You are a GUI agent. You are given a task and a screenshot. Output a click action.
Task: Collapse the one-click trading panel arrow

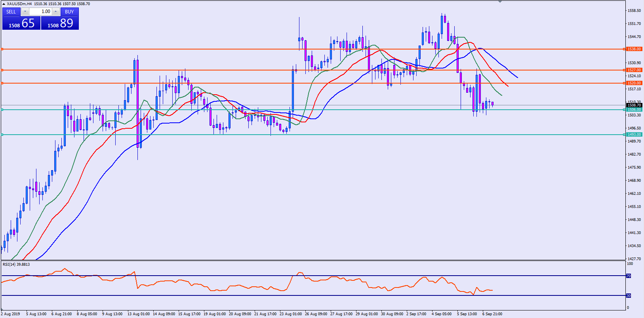[4, 4]
